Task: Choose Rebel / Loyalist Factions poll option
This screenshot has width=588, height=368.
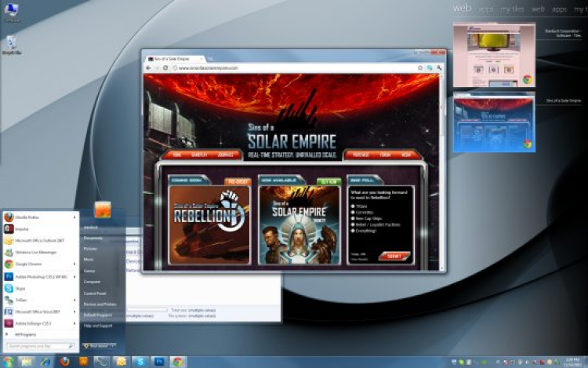Action: [x=353, y=224]
